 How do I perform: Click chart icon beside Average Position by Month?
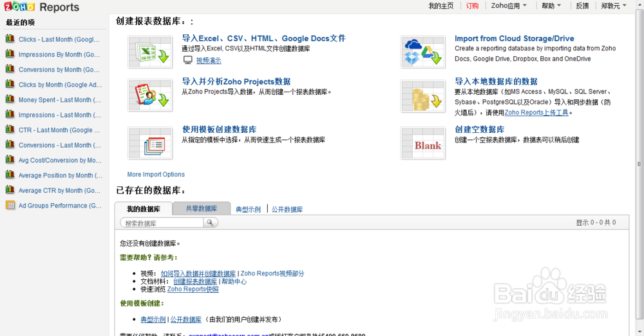10,174
